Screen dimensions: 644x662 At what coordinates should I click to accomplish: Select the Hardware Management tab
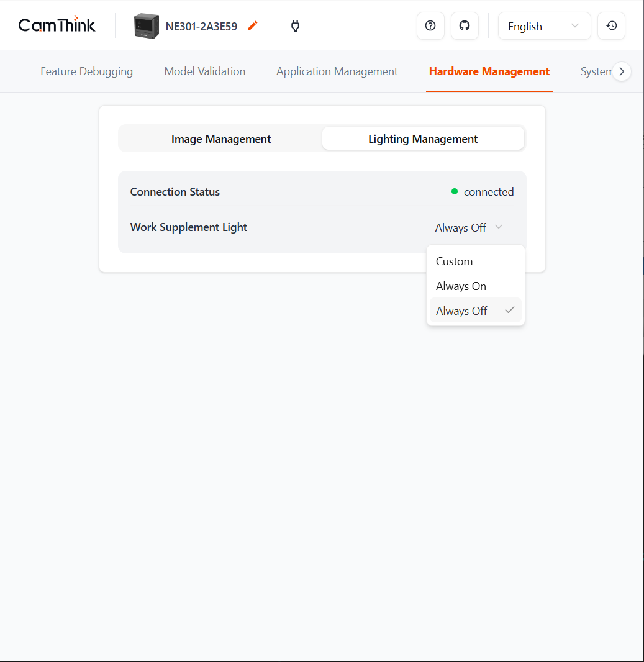pos(489,71)
